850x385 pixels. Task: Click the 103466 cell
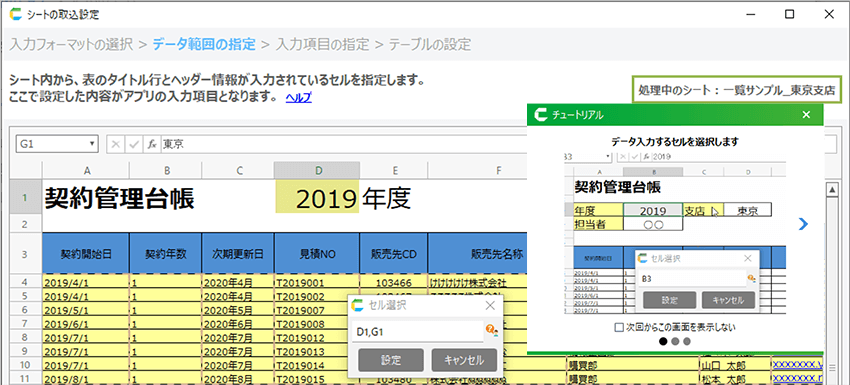[394, 283]
